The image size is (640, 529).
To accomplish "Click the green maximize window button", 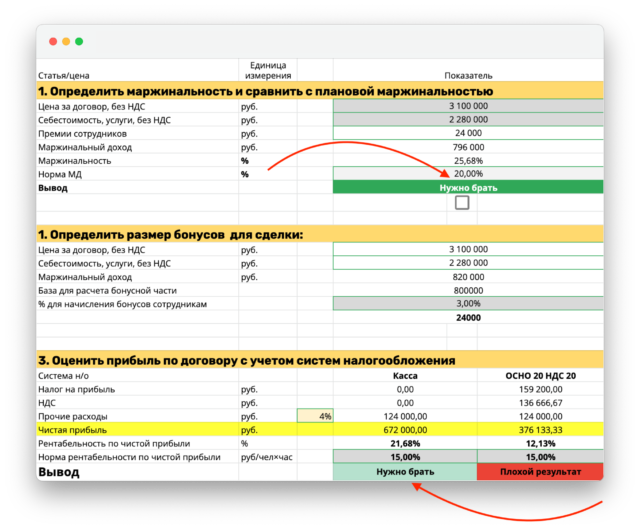I will pos(79,41).
